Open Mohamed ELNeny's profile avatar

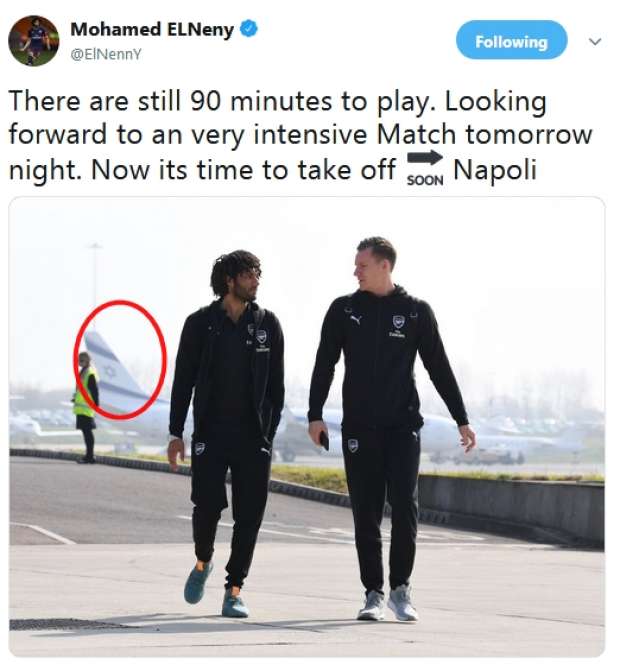(33, 41)
